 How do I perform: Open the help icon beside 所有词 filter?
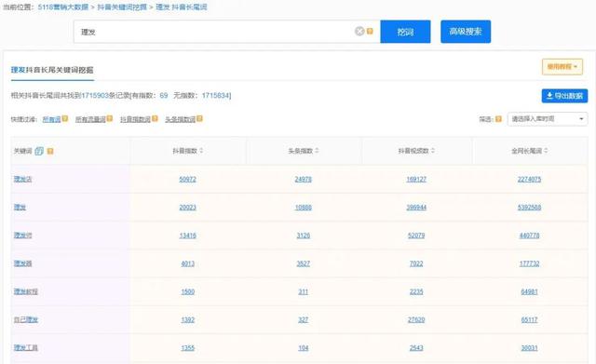(65, 118)
